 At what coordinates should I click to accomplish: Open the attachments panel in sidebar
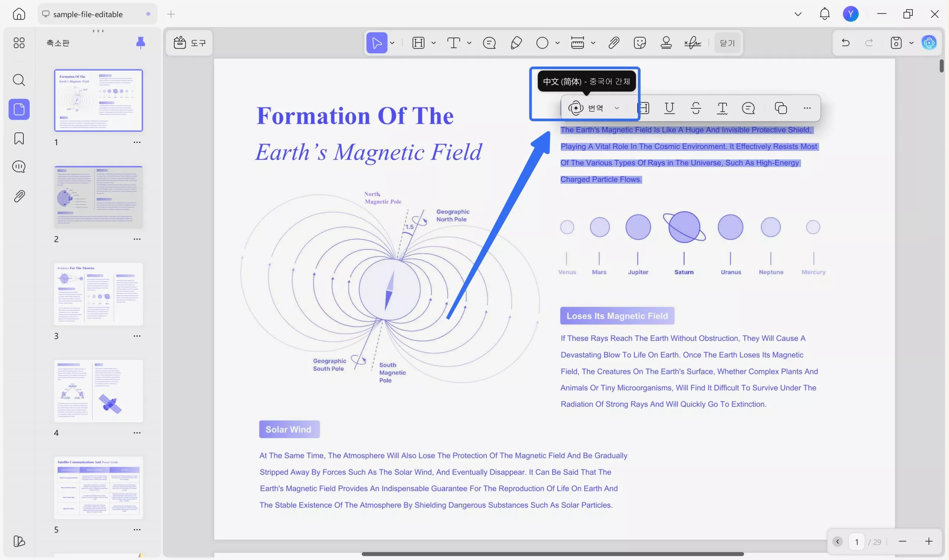click(19, 196)
